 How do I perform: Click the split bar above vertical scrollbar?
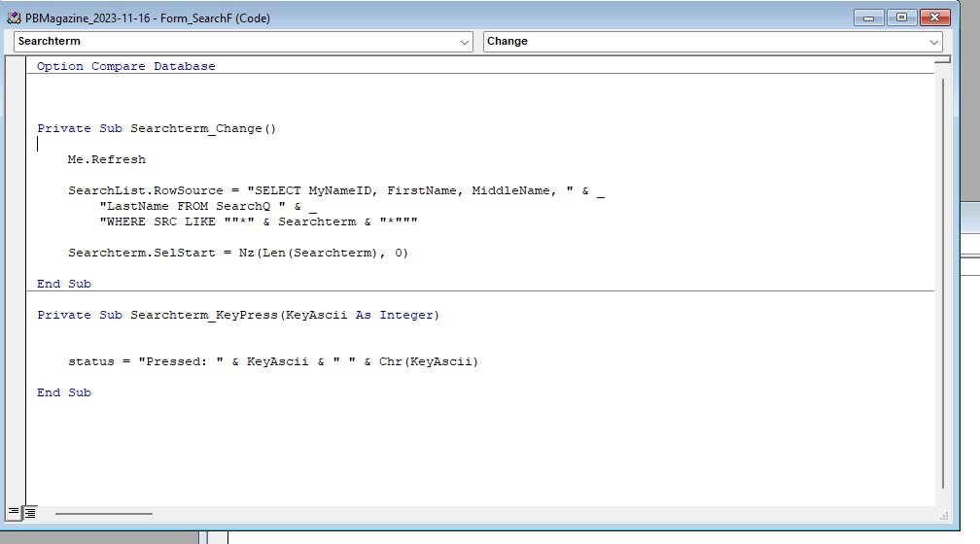coord(942,59)
